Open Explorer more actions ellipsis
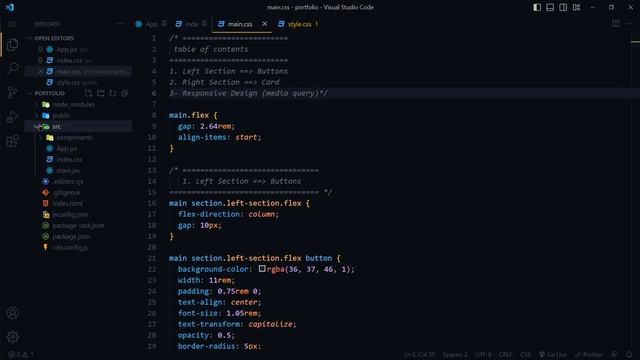Image resolution: width=640 pixels, height=360 pixels. coord(120,24)
